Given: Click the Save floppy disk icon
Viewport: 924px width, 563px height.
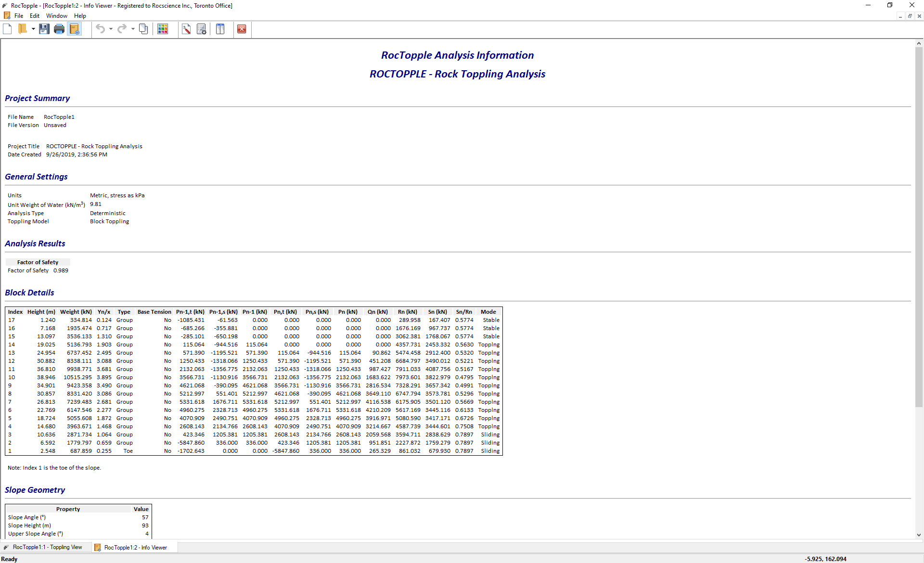Looking at the screenshot, I should pos(44,29).
